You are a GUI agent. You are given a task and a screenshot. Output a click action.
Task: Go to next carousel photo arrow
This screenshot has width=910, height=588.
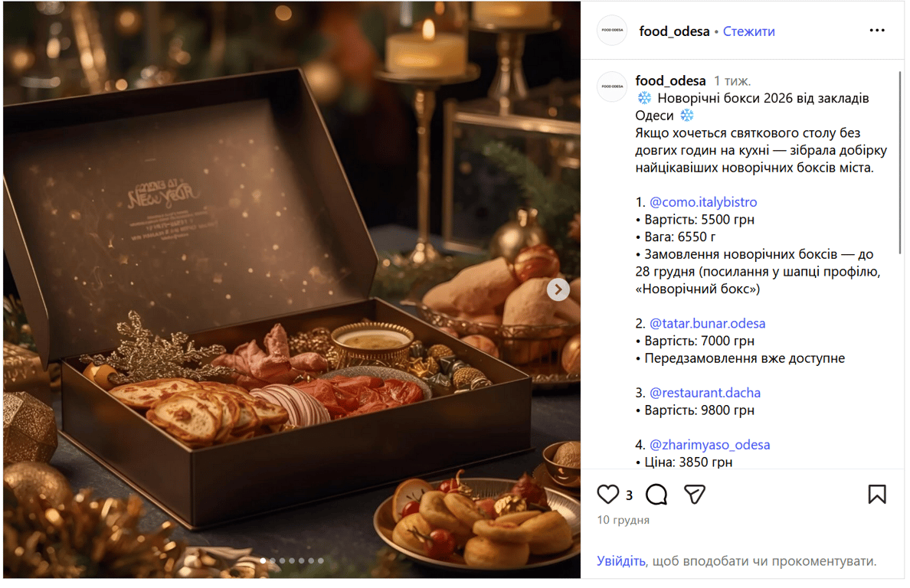click(558, 289)
